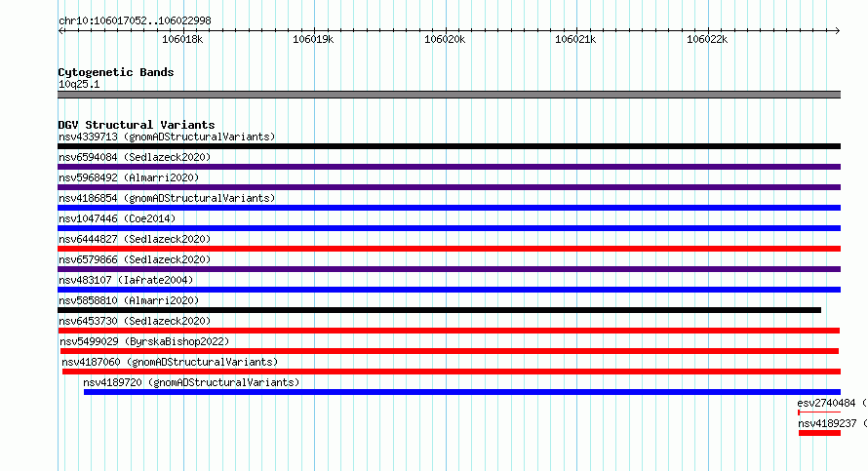
Task: Click the 106020k ruler tick label
Action: coord(445,39)
